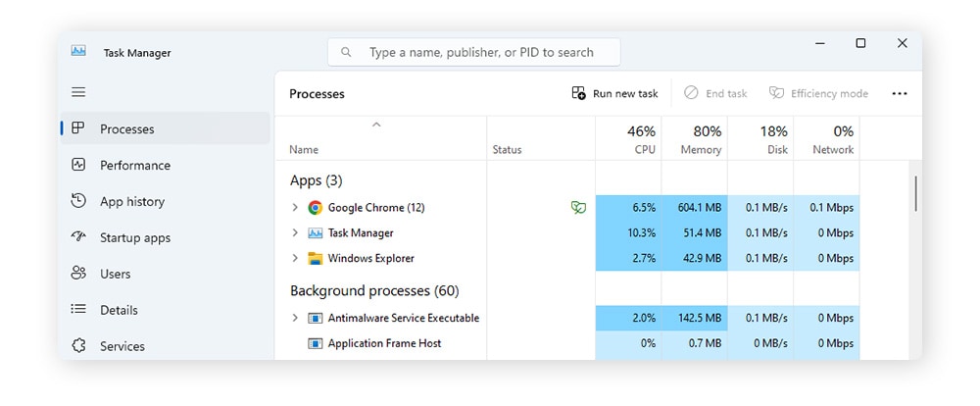
Task: Click the Users sidebar icon
Action: click(78, 273)
